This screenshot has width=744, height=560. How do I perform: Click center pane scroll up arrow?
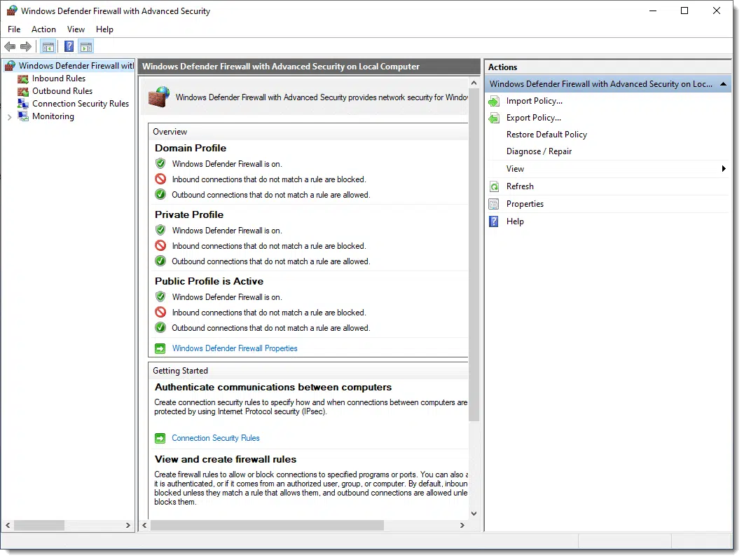point(474,83)
